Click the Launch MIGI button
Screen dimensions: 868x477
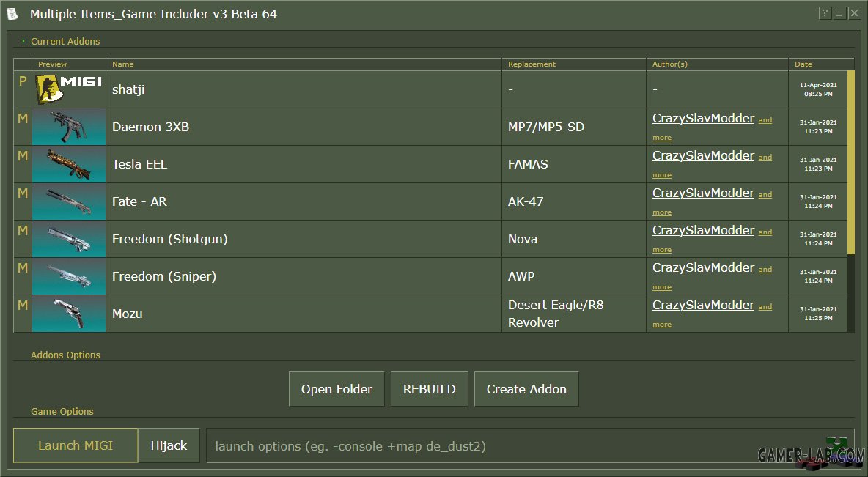pos(76,445)
